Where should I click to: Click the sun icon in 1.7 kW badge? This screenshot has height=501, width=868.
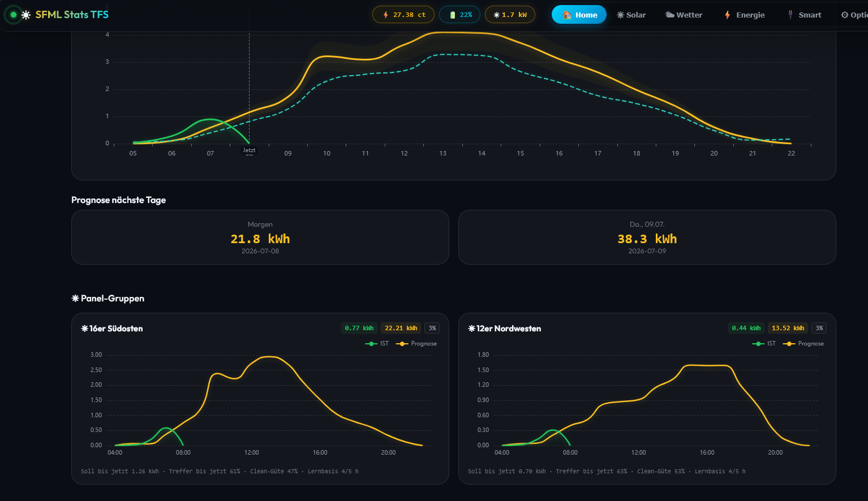(496, 15)
